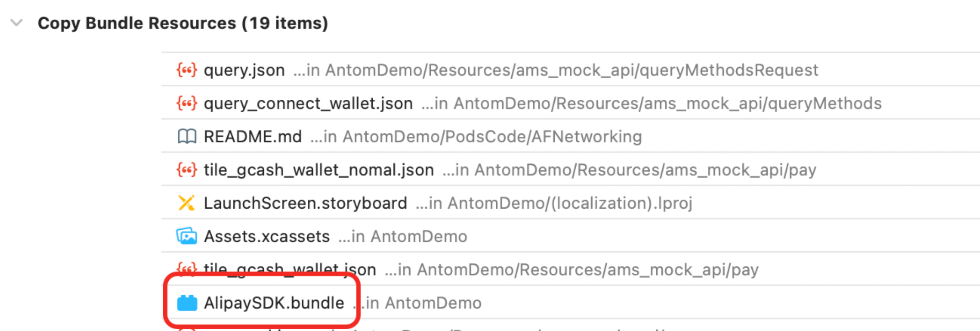The height and width of the screenshot is (331, 980).
Task: Click the storyboard icon beside LaunchScreen.storyboard
Action: tap(187, 203)
